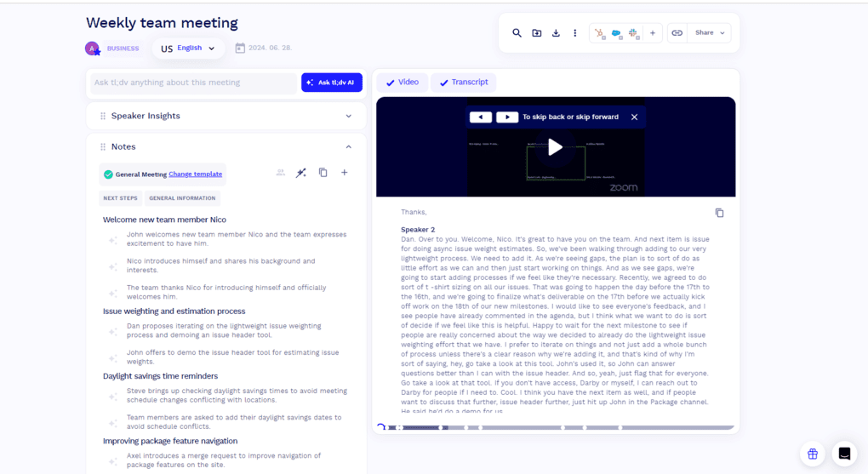The image size is (868, 474).
Task: Click the Daylight savings time reminders heading
Action: pos(161,376)
